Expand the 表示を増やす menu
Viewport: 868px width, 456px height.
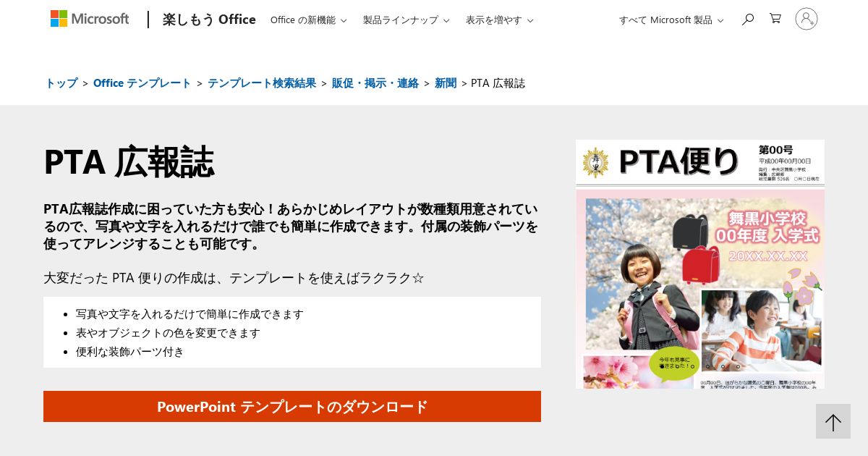pos(499,20)
